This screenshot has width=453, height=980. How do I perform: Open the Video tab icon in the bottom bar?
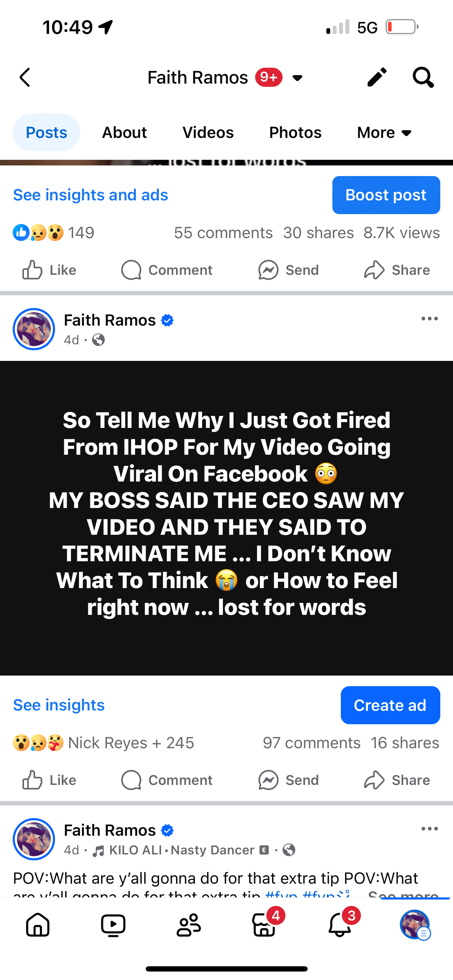113,925
